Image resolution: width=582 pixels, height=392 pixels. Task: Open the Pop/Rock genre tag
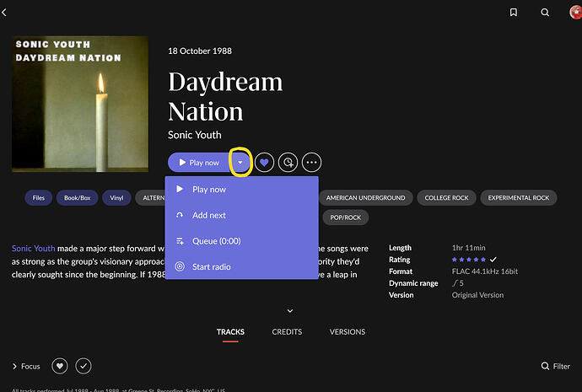(346, 217)
